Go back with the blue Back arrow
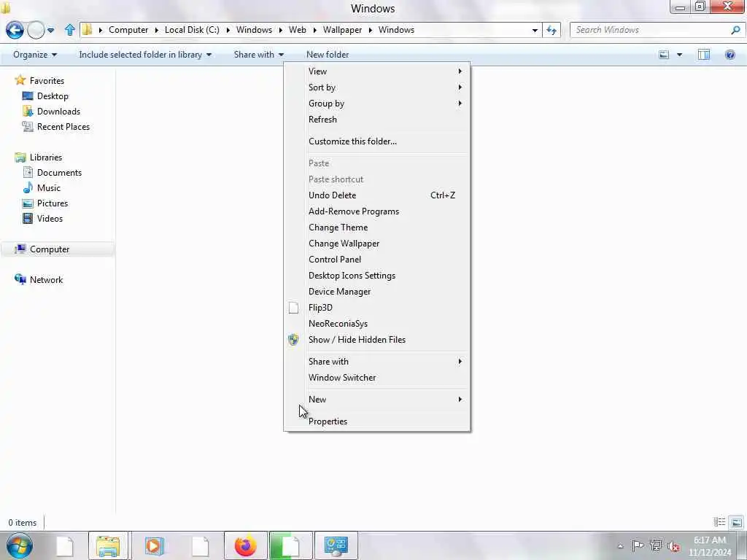The image size is (747, 560). coord(15,30)
